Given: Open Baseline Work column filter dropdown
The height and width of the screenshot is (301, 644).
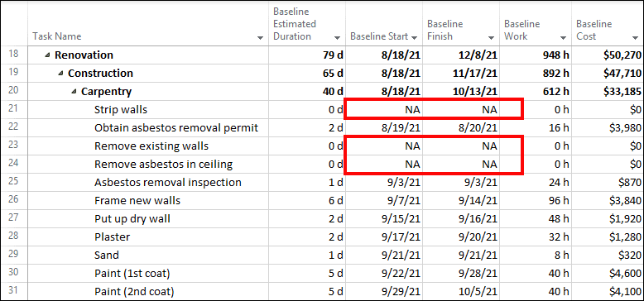Looking at the screenshot, I should click(564, 38).
